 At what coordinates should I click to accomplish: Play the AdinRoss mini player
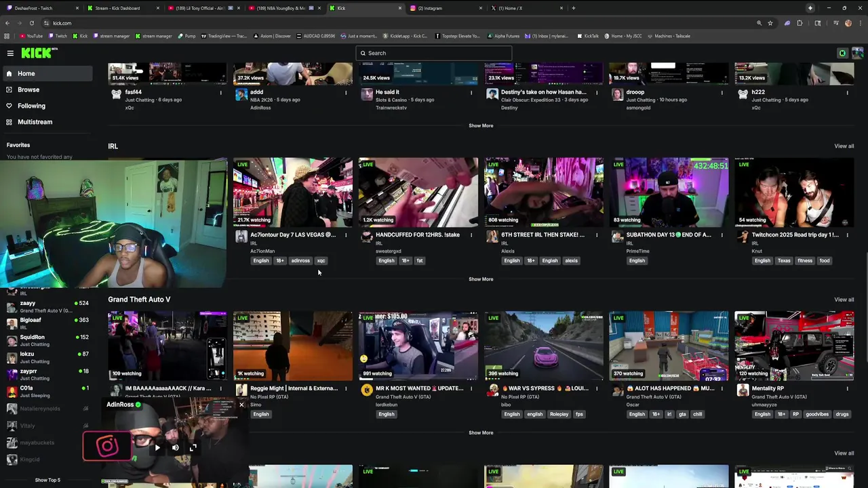tap(157, 447)
